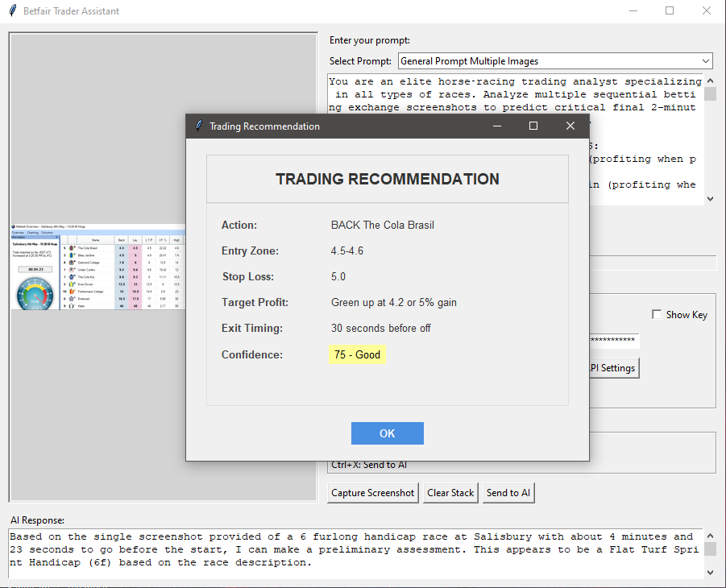Open API Settings in main window
This screenshot has height=588, width=726.
(615, 368)
